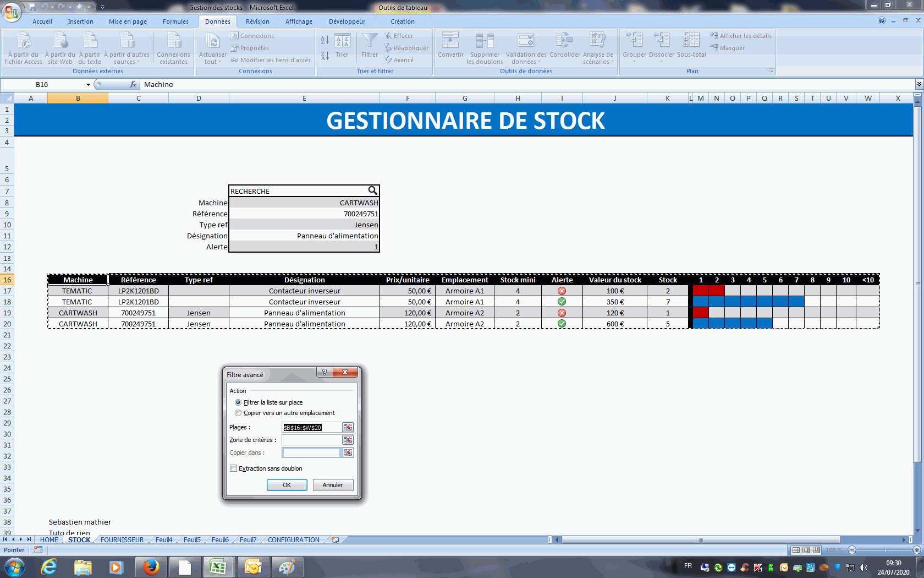This screenshot has width=924, height=578.
Task: Click zoom out minus button
Action: [852, 550]
